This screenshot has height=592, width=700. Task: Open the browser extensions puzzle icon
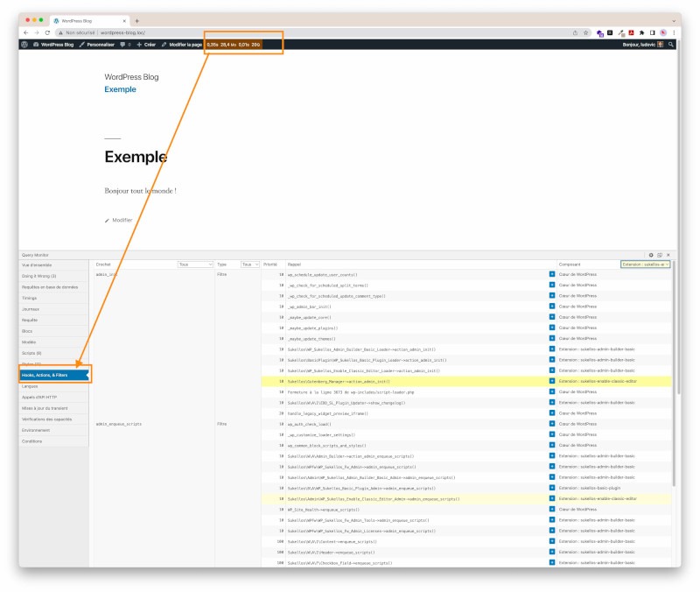641,32
